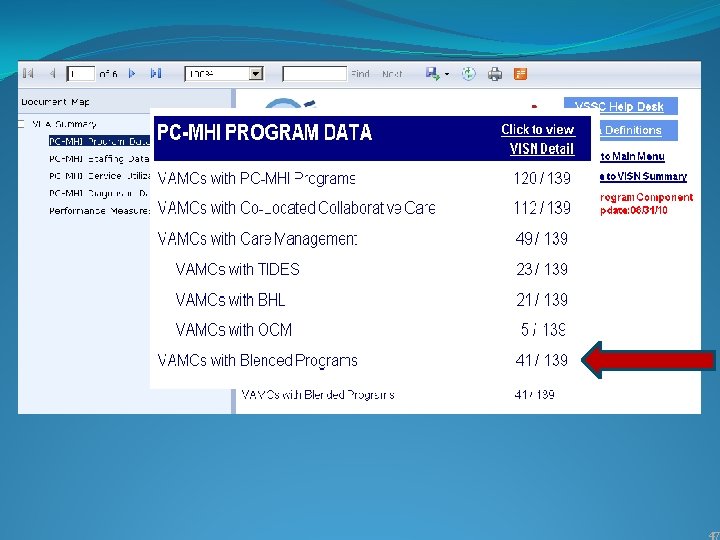The image size is (720, 540).
Task: Select PC-MHI Service Utilization in document map
Action: click(100, 176)
